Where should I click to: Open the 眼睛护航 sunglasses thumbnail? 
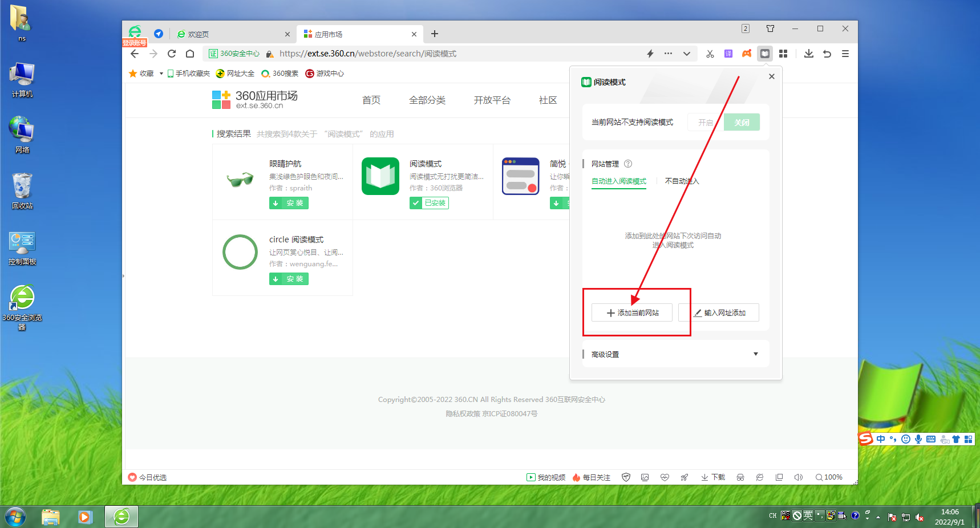240,179
